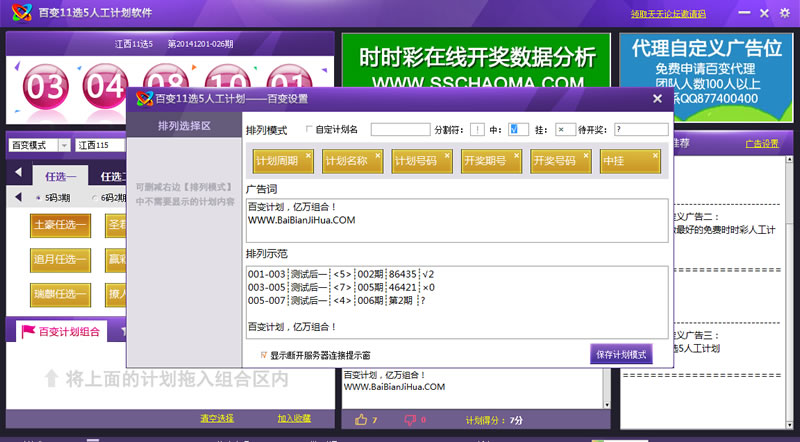Remove the 中挂 tag with its x
This screenshot has width=800, height=442.
pyautogui.click(x=655, y=155)
